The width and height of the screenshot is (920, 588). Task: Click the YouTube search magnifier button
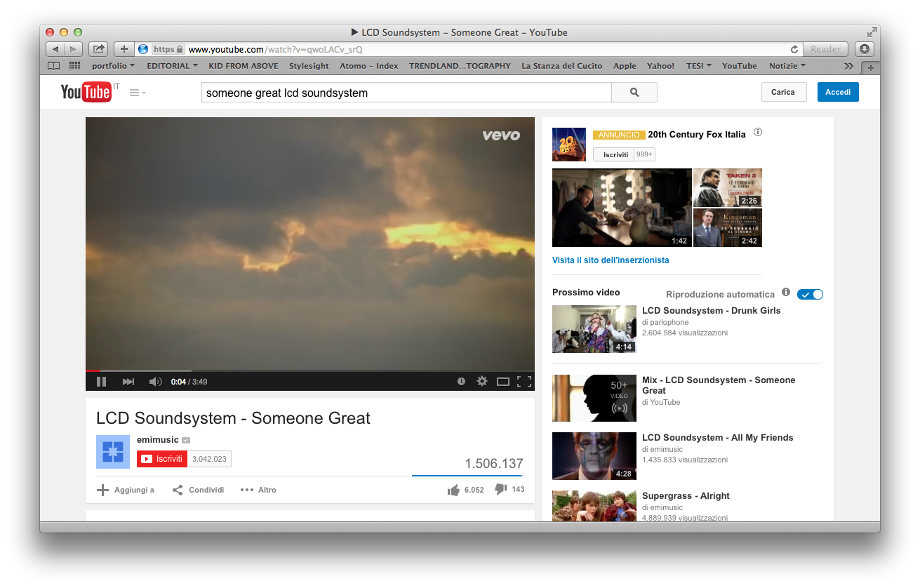click(634, 93)
